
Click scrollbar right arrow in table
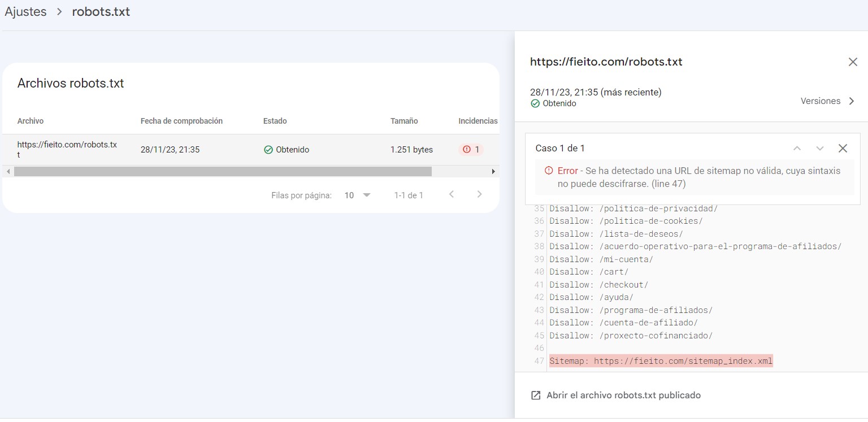point(493,171)
